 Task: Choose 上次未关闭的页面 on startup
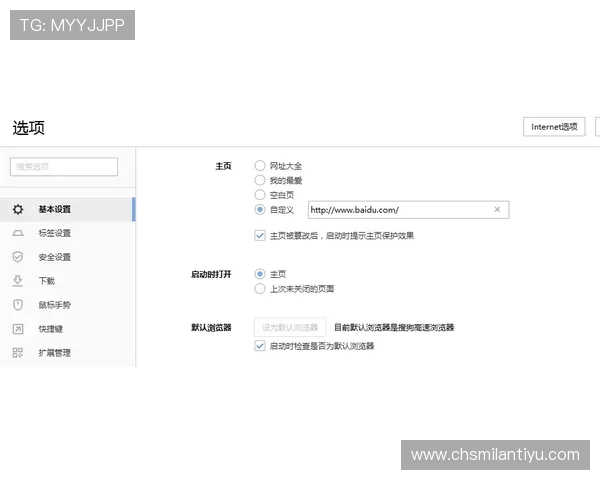coord(260,289)
